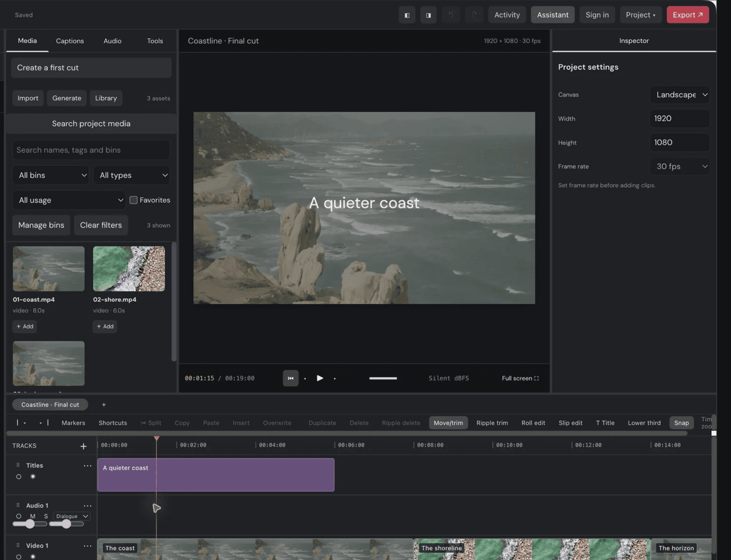This screenshot has width=731, height=560.
Task: Mute Audio 1 with M button
Action: [x=33, y=516]
